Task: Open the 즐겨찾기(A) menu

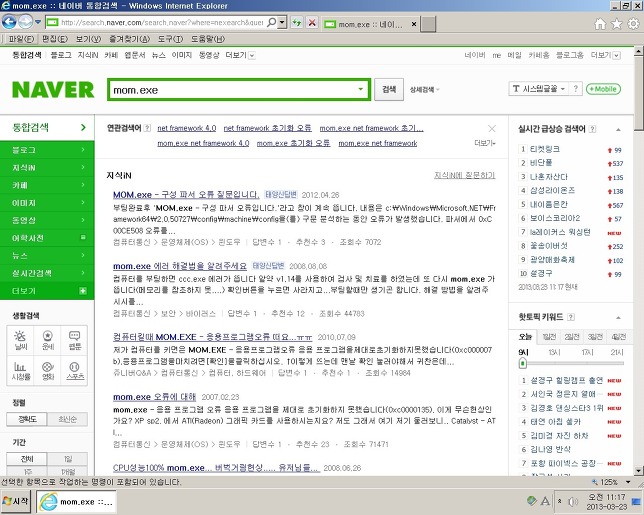Action: coord(129,39)
